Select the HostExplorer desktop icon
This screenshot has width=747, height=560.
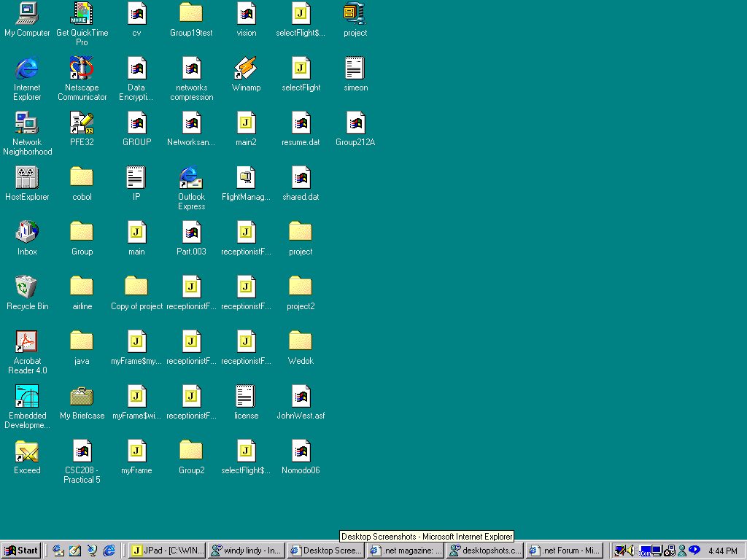tap(27, 177)
